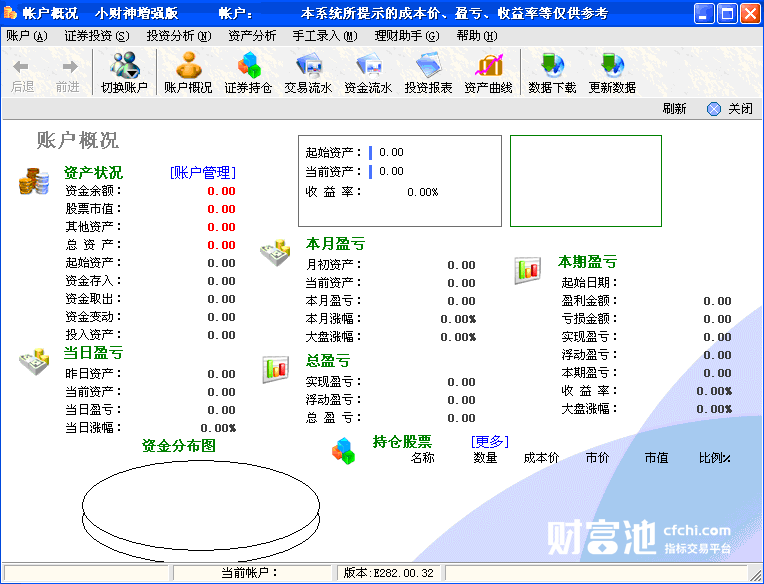Click the 收益率 value in top box

[422, 192]
